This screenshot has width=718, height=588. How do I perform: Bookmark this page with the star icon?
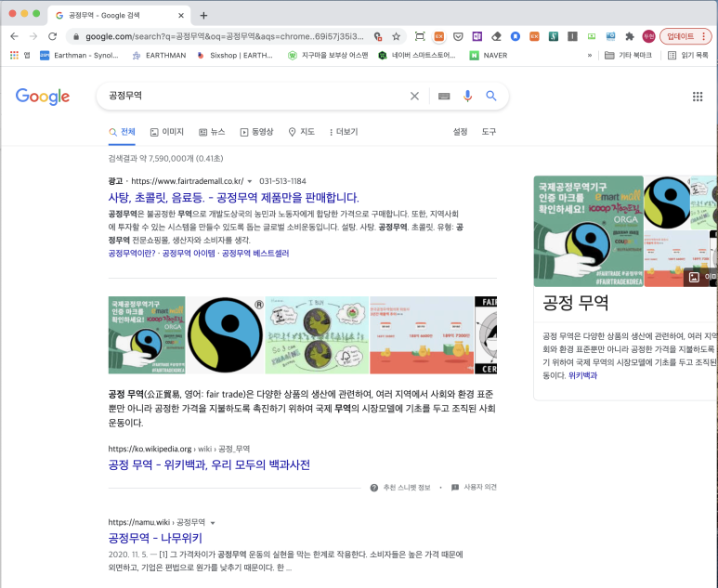pos(396,36)
